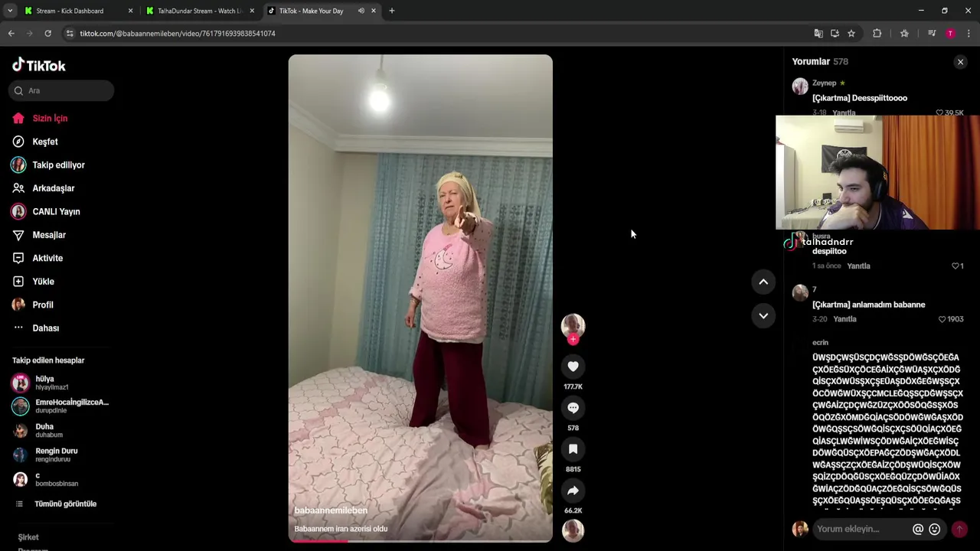Viewport: 980px width, 551px height.
Task: Reload the current page
Action: click(x=47, y=34)
